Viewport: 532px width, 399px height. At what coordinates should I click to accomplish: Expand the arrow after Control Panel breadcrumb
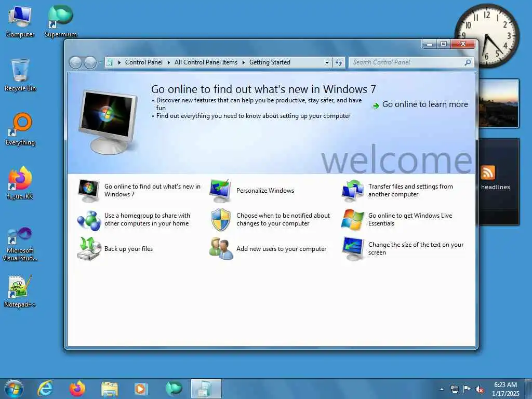(169, 62)
